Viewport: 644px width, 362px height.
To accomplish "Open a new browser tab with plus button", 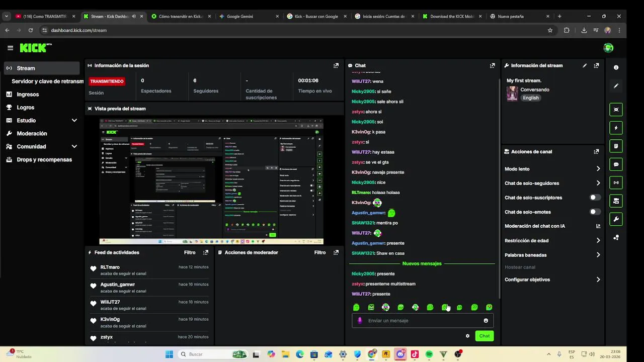I will click(559, 16).
